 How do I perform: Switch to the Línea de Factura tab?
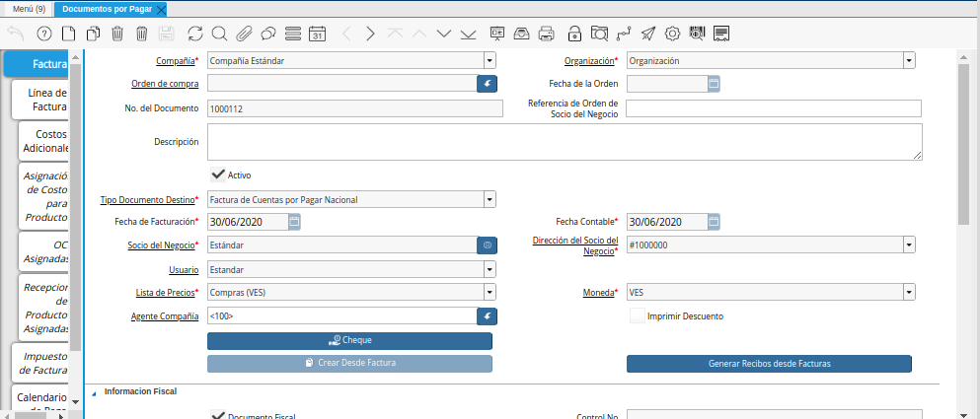pos(45,100)
